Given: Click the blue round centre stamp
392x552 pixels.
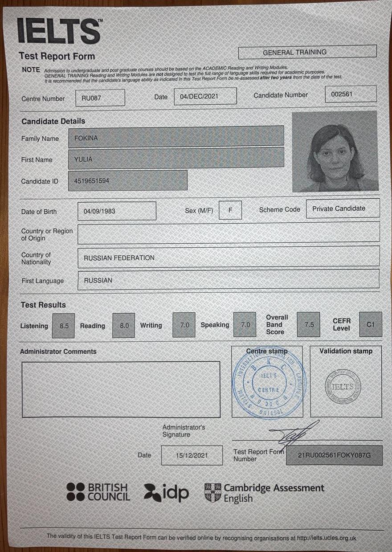Looking at the screenshot, I should tap(269, 383).
